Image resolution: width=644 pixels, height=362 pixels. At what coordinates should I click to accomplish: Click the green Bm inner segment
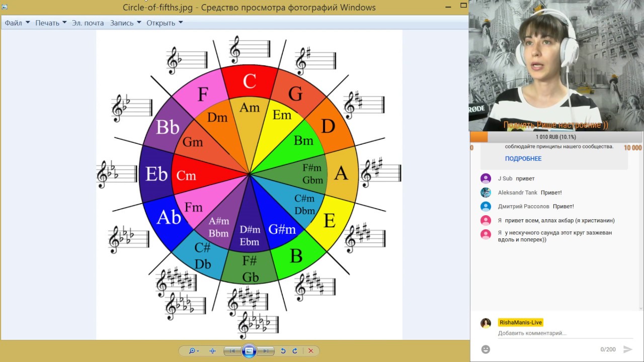tap(303, 141)
